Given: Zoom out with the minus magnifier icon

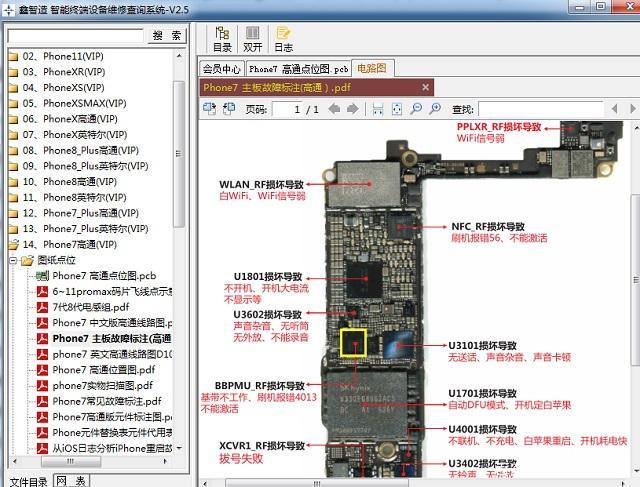Looking at the screenshot, I should (416, 109).
